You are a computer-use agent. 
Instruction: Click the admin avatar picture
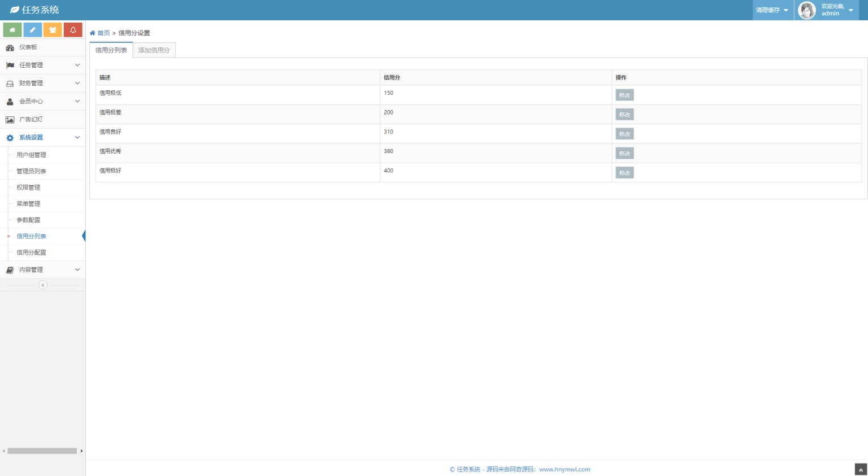(806, 10)
